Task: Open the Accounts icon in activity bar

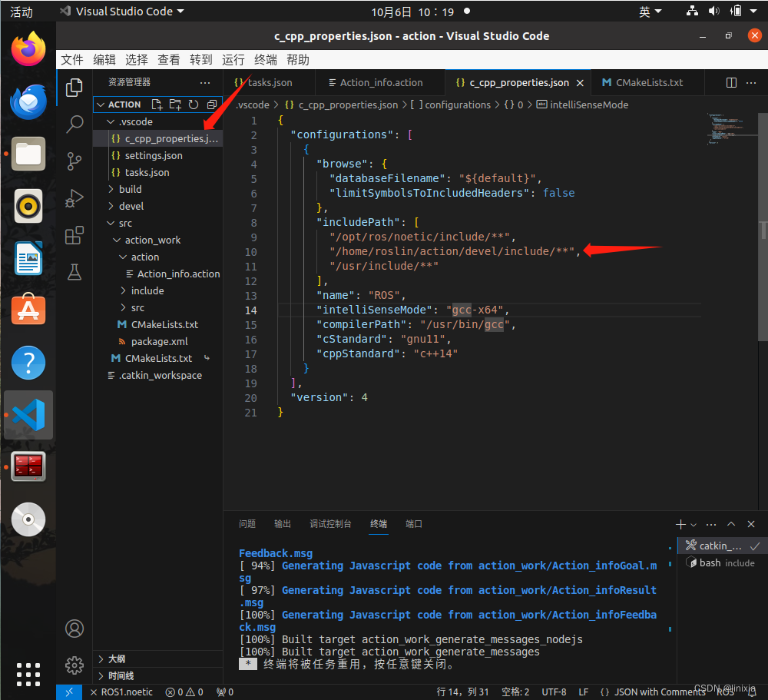Action: tap(74, 629)
